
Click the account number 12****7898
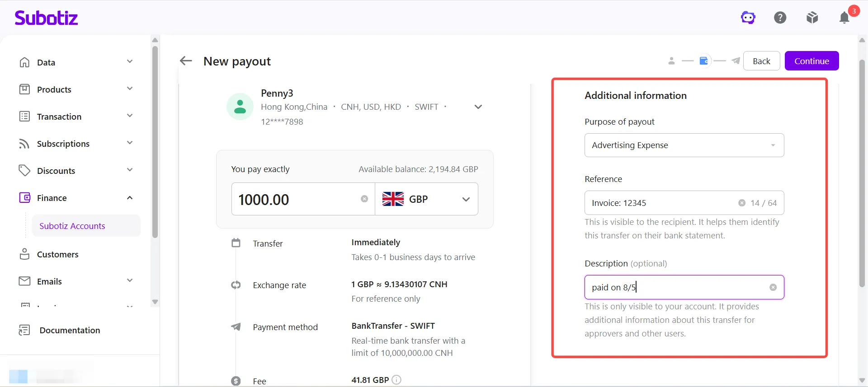click(282, 121)
